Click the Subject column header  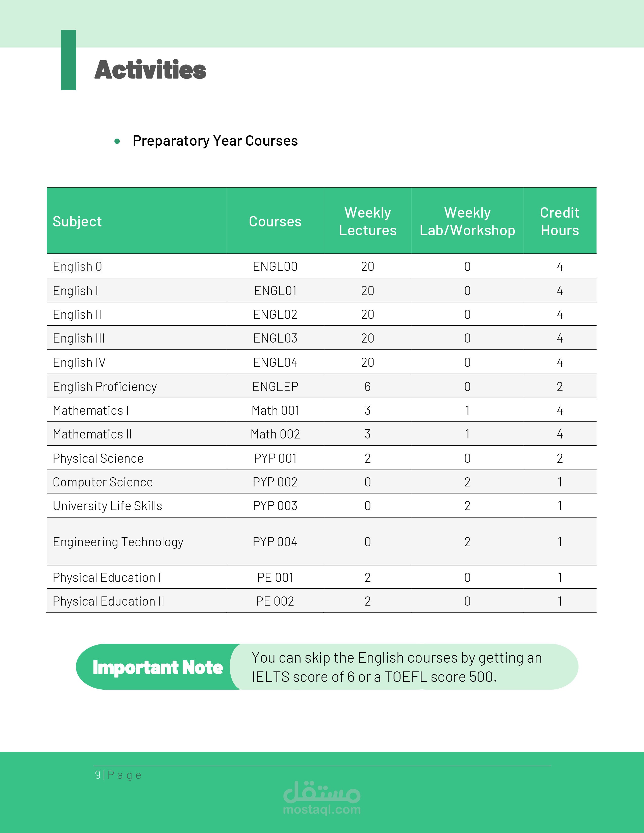point(77,222)
